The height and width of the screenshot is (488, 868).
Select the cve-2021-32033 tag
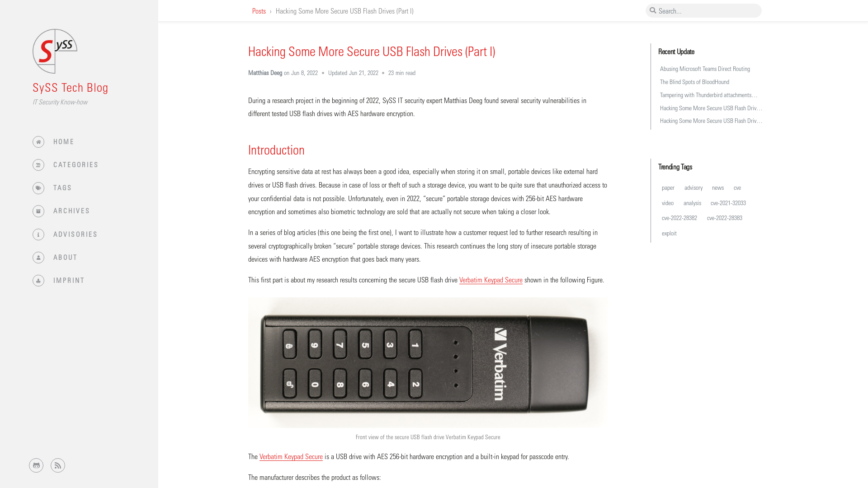728,202
